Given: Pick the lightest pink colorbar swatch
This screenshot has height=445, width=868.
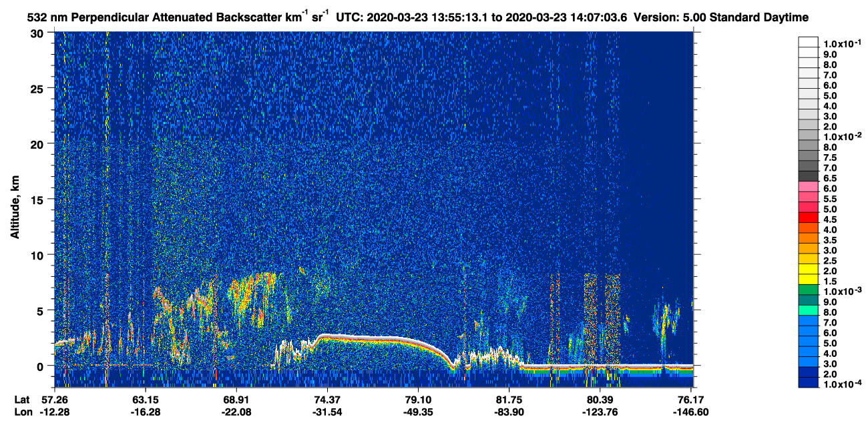Looking at the screenshot, I should tap(808, 187).
